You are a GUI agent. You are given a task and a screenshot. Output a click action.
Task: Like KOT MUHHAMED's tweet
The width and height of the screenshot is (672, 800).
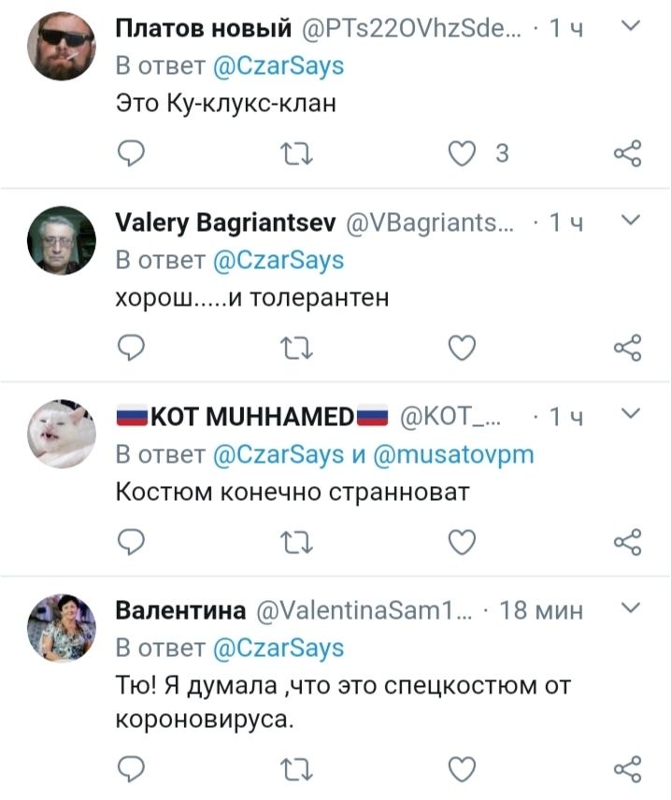(x=462, y=541)
